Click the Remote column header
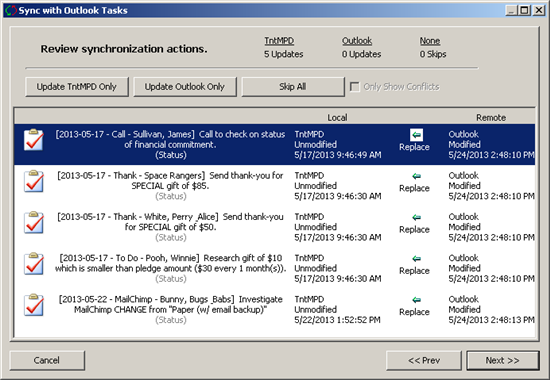The width and height of the screenshot is (550, 380). [x=491, y=118]
